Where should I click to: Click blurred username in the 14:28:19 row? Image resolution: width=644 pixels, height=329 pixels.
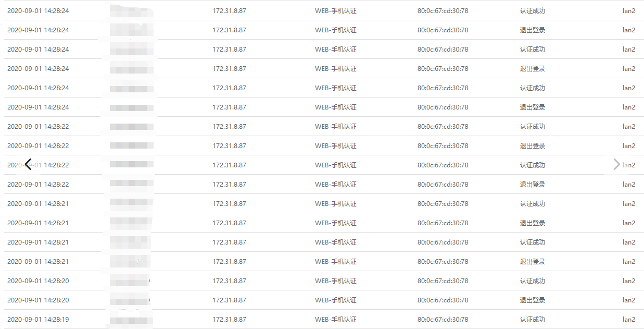(x=131, y=319)
